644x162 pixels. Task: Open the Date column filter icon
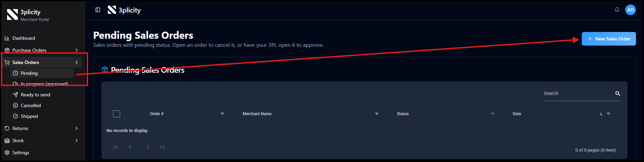[x=608, y=114]
